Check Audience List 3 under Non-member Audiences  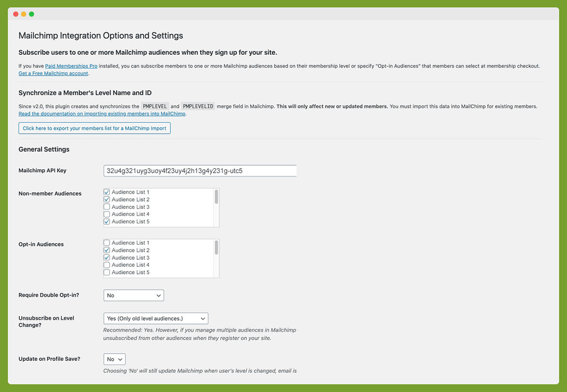[x=107, y=207]
